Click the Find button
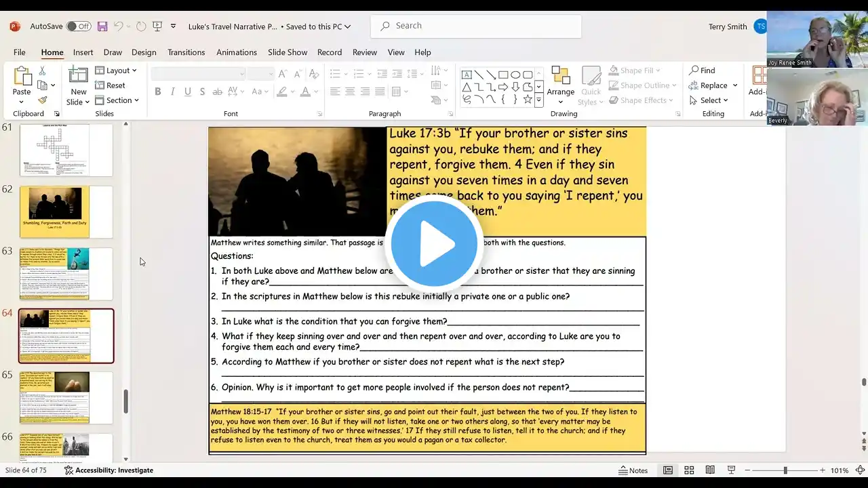 pos(702,70)
